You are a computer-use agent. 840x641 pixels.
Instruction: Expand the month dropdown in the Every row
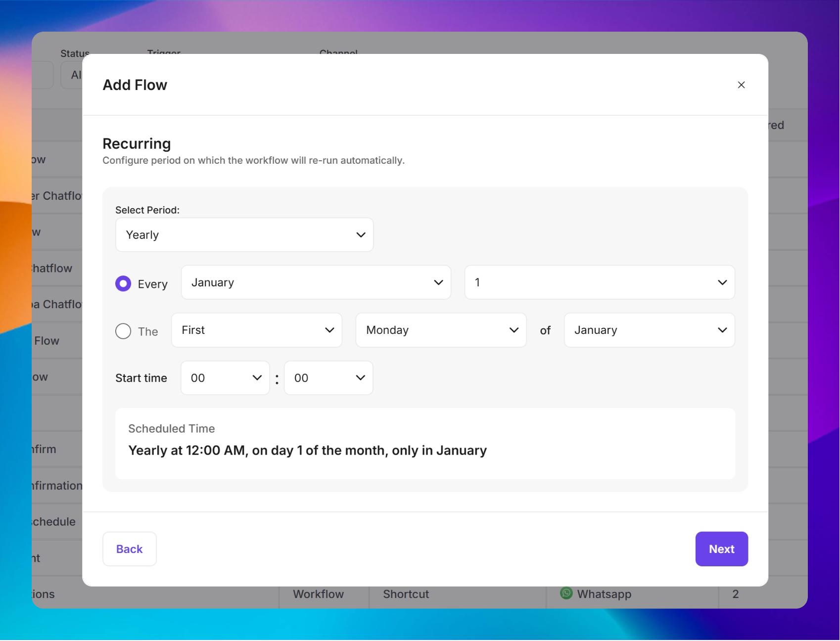coord(316,282)
